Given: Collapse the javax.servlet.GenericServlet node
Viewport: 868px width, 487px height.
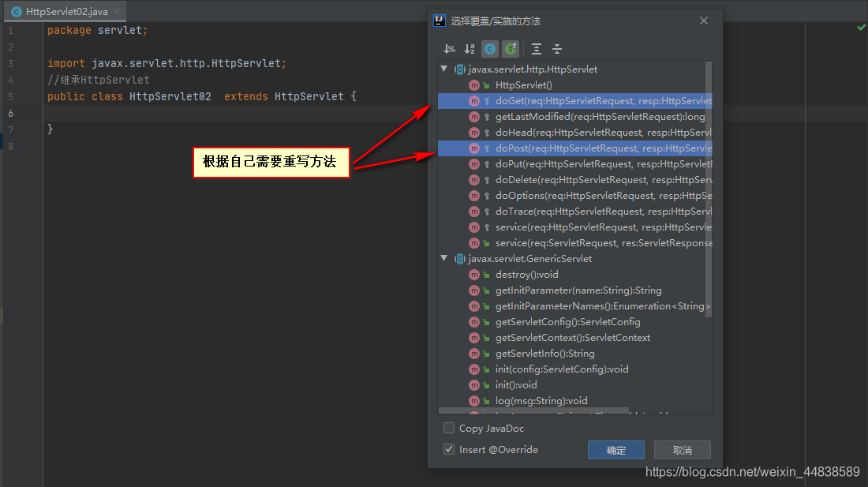Looking at the screenshot, I should click(444, 258).
